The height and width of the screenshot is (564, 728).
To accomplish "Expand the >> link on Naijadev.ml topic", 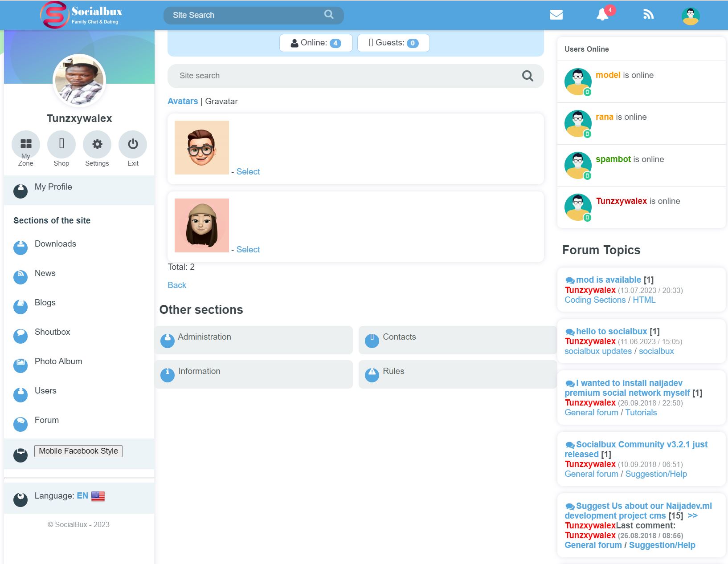I will 693,515.
